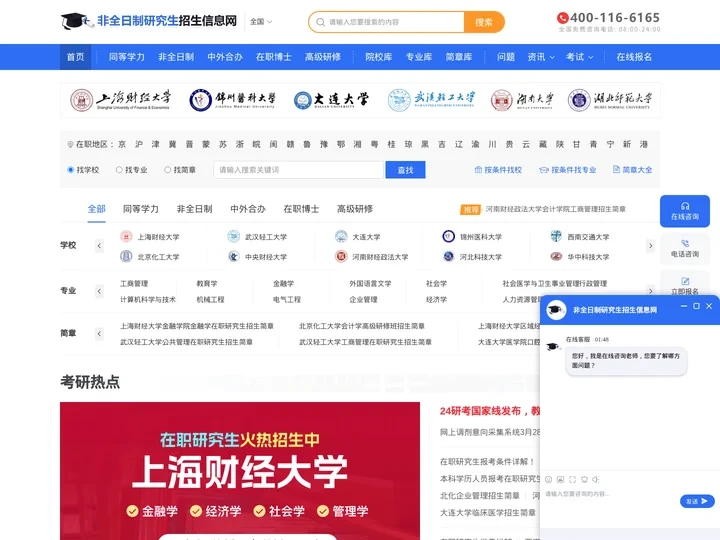Click the orange 搜索 button
Screen dimensions: 720x540
pyautogui.click(x=484, y=22)
